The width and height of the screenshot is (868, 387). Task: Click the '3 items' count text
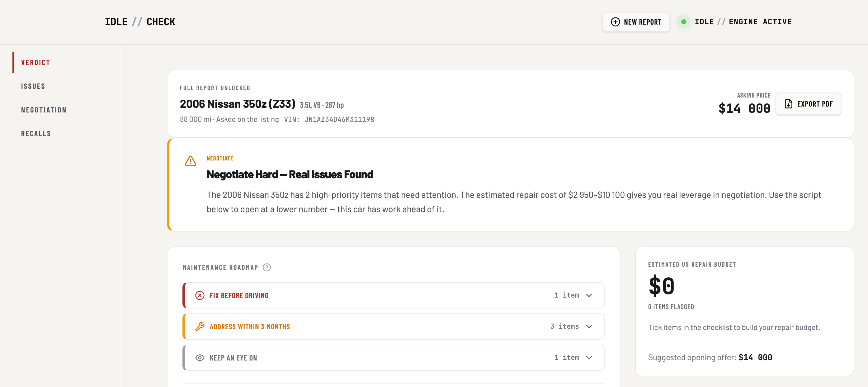click(x=564, y=326)
